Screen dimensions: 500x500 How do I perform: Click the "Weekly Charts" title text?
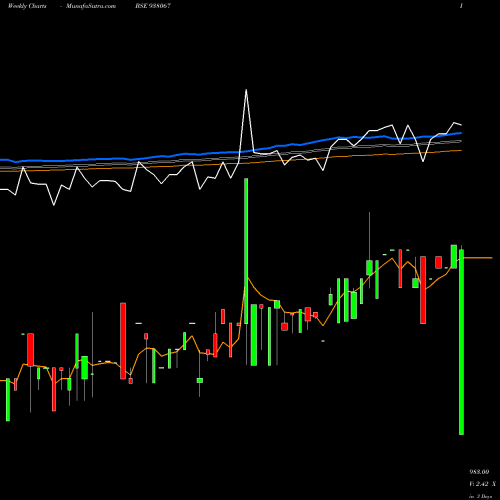coord(27,6)
